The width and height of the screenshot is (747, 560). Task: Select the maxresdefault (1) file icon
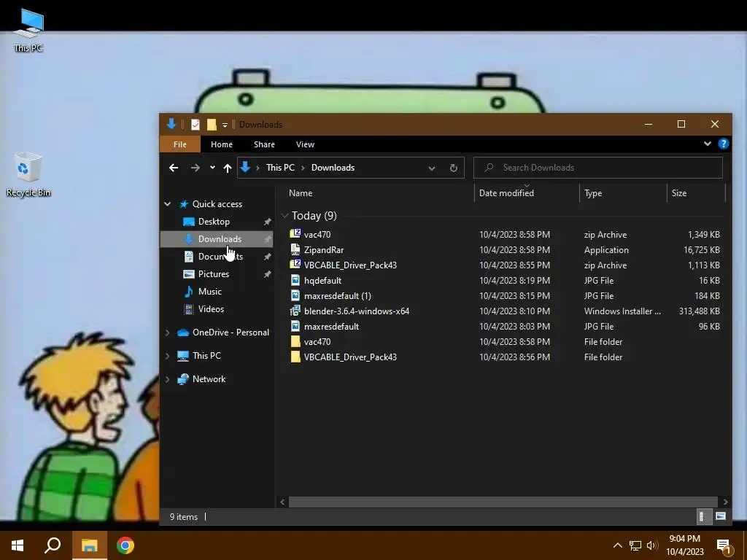coord(295,295)
